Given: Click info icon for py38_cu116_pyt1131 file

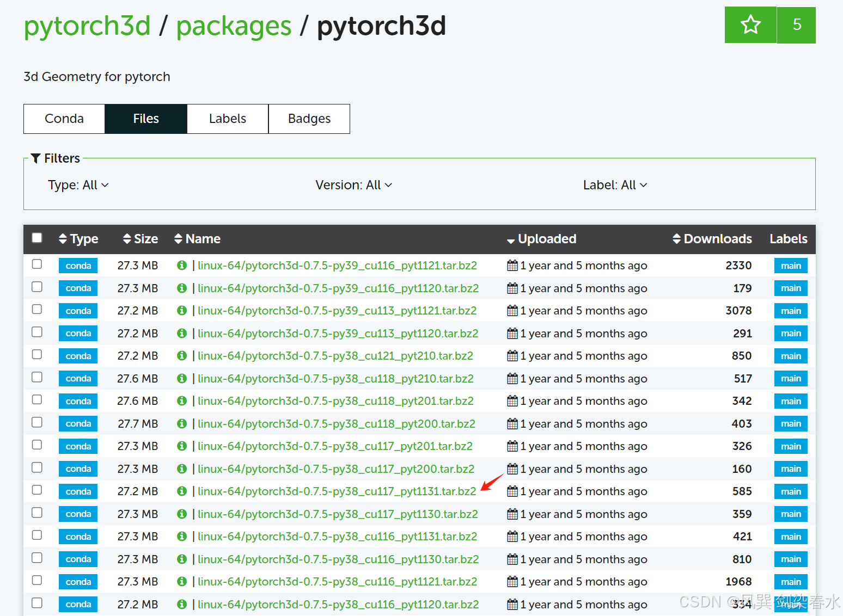Looking at the screenshot, I should [182, 537].
